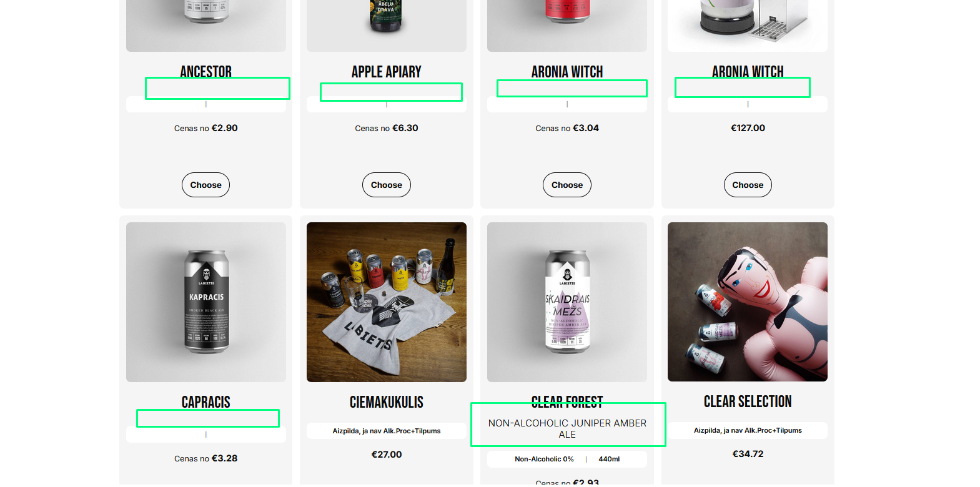Open the Clear Selection product title
This screenshot has width=980, height=487.
748,401
